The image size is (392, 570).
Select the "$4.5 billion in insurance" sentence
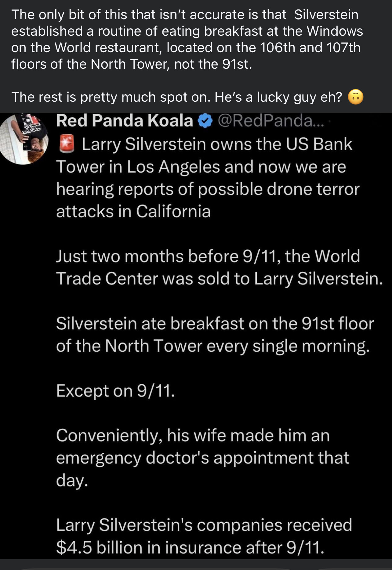(190, 547)
